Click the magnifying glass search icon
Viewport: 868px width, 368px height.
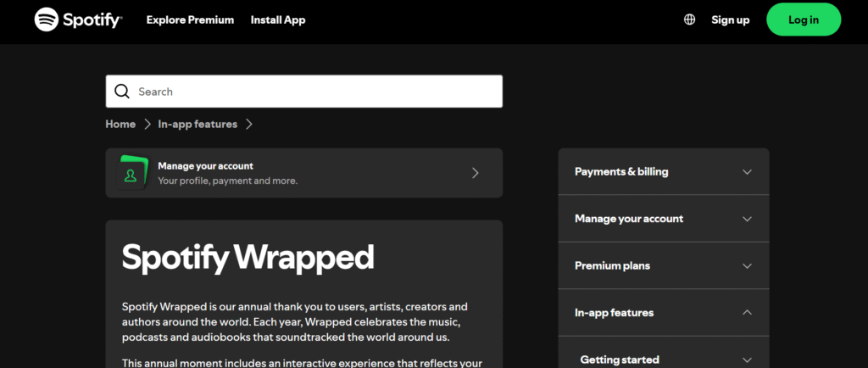[122, 92]
